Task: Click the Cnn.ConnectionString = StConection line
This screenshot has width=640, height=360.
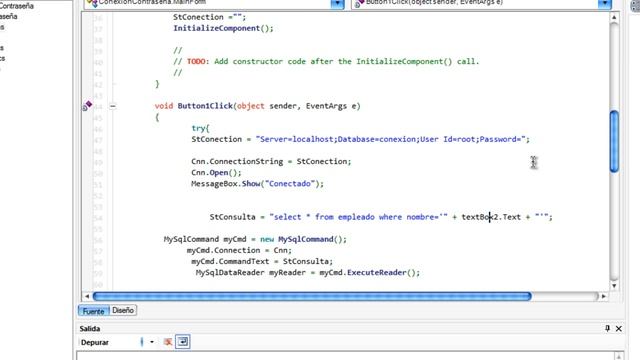Action: pyautogui.click(x=271, y=161)
